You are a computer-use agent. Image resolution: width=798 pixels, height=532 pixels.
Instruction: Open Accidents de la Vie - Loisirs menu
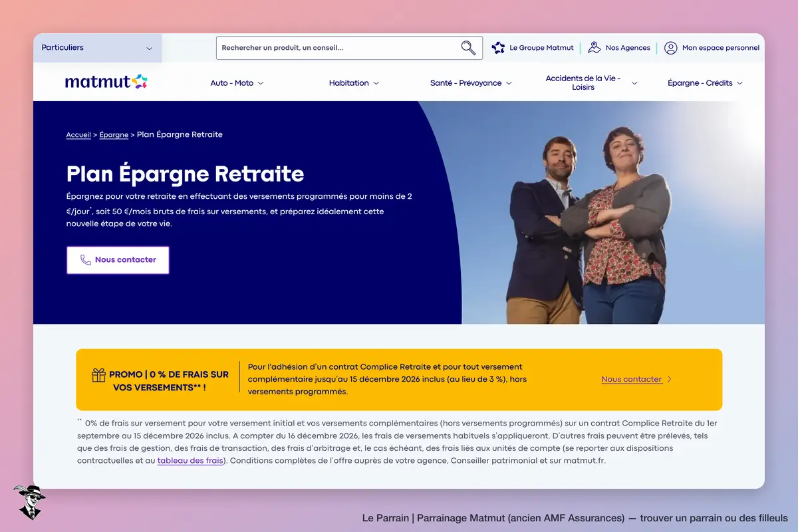tap(583, 83)
